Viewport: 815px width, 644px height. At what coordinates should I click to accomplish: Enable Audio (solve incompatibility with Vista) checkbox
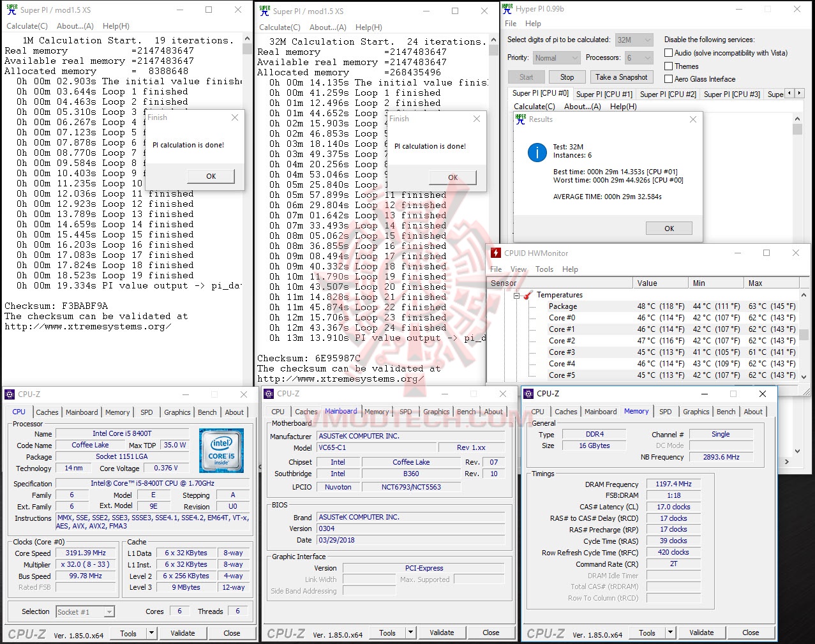669,53
